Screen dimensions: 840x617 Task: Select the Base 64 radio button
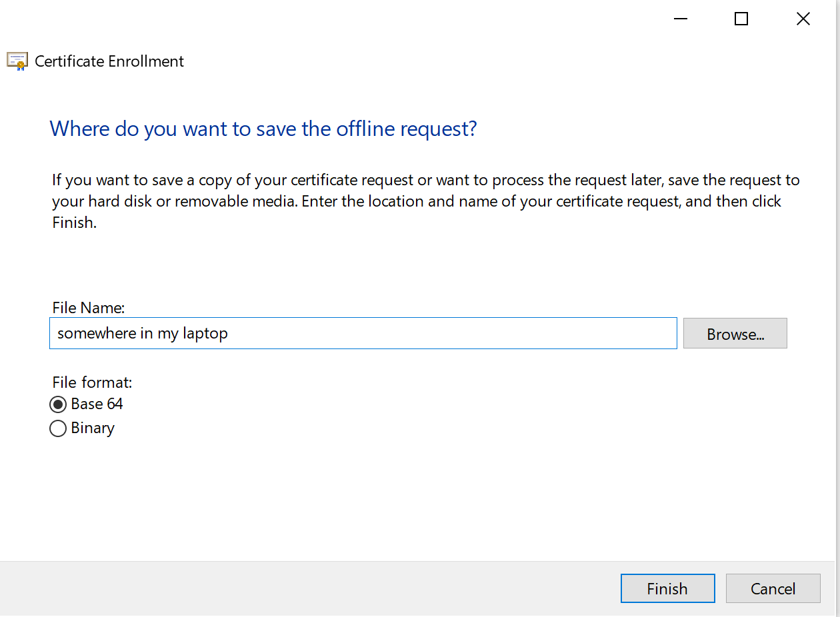pos(58,404)
